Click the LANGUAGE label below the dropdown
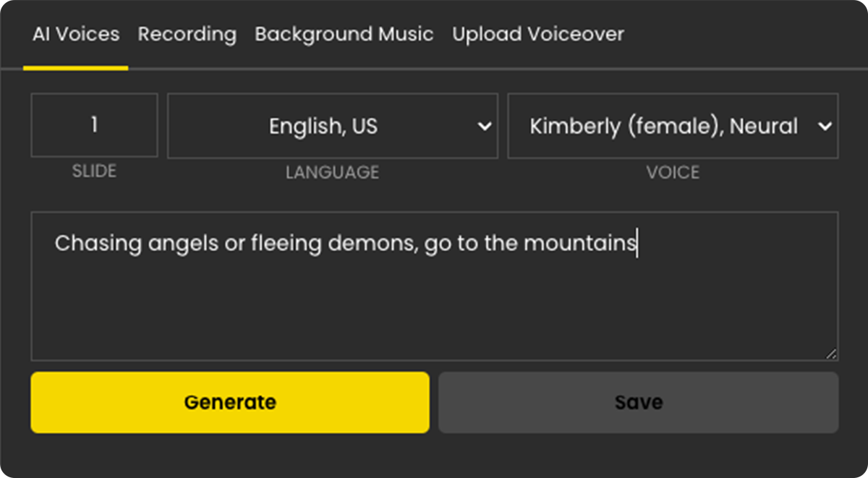 (332, 173)
